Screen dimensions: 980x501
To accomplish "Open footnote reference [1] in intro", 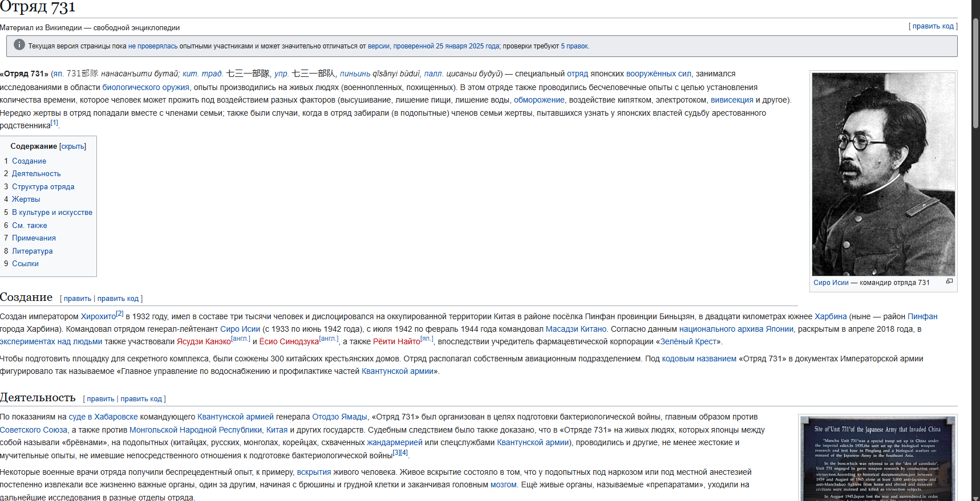I will pyautogui.click(x=54, y=123).
